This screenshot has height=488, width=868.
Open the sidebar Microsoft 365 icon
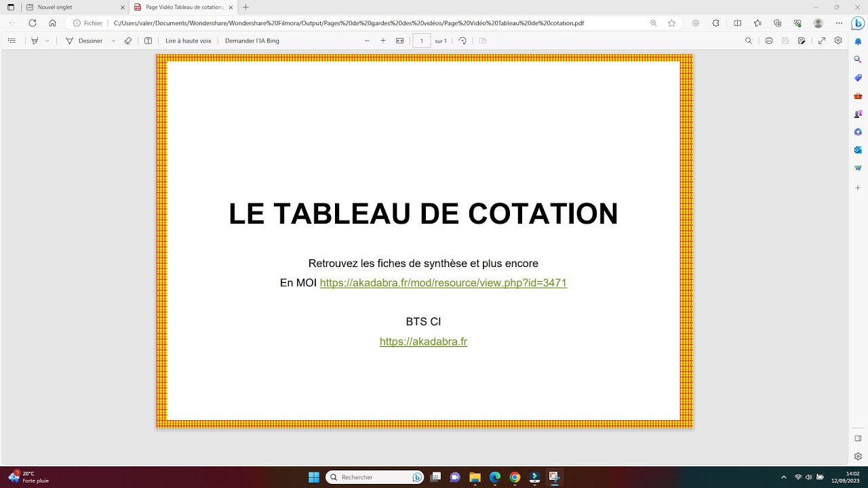click(858, 131)
